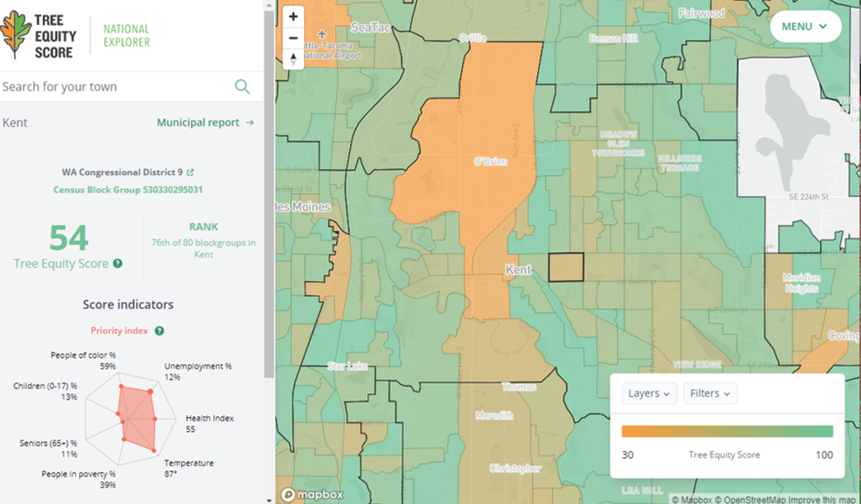Click the Star Lake map label
This screenshot has height=504, width=861.
[347, 366]
